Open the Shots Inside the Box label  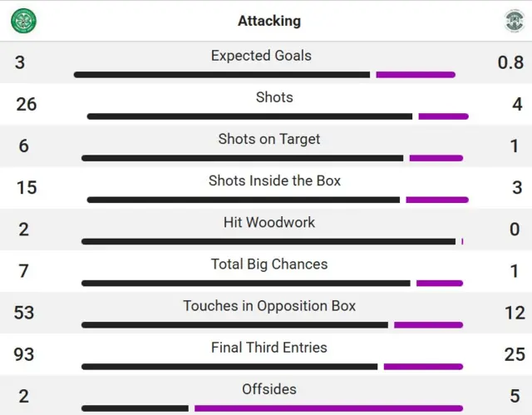click(x=274, y=180)
